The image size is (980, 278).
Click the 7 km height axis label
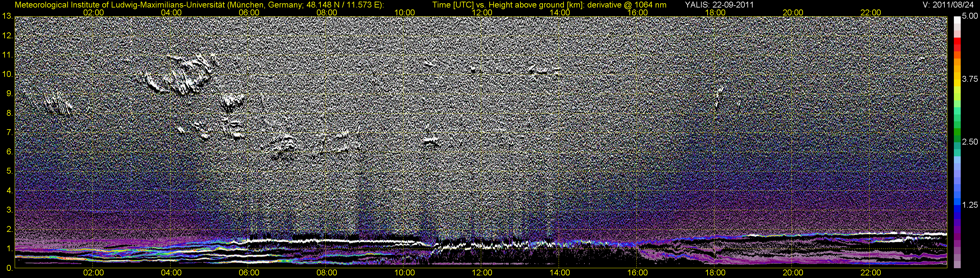tap(9, 132)
